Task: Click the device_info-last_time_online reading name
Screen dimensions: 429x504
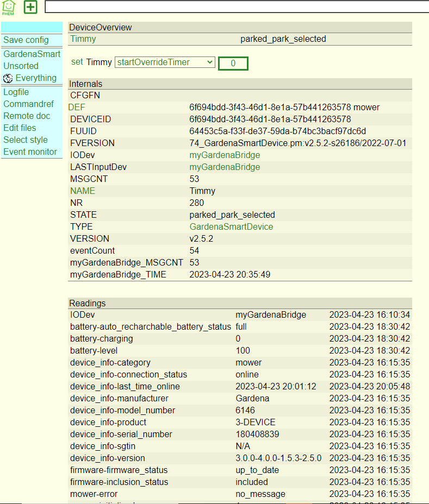Action: (125, 386)
